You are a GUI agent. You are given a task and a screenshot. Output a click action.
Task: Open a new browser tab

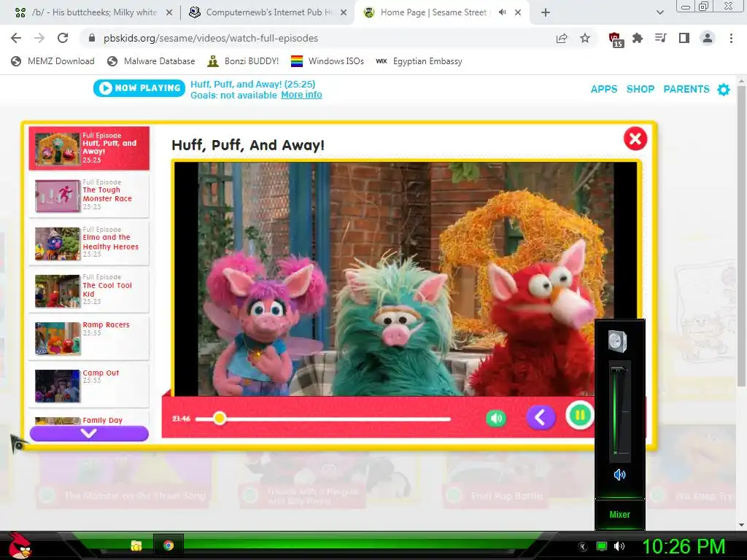(546, 13)
